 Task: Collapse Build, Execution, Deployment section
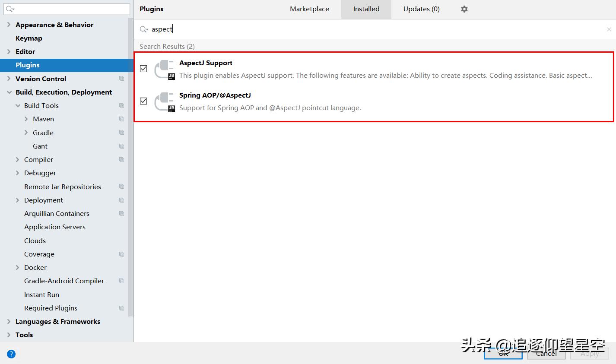pyautogui.click(x=9, y=92)
